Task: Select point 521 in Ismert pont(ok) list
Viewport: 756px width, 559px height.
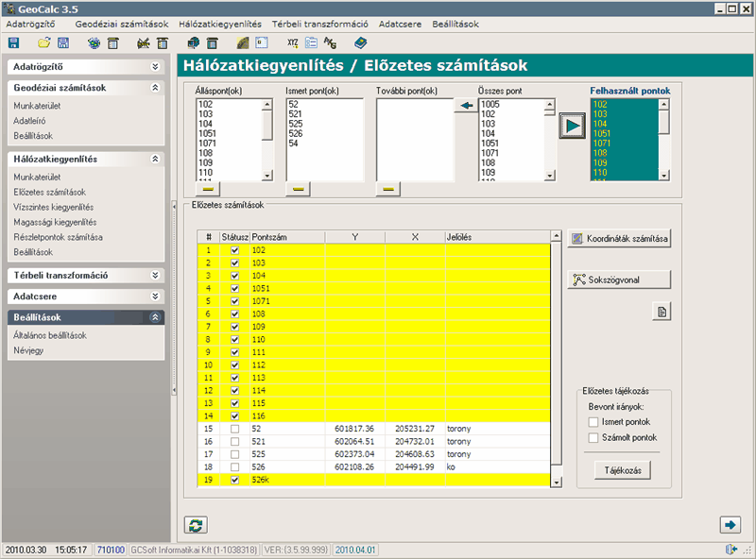Action: pos(295,114)
